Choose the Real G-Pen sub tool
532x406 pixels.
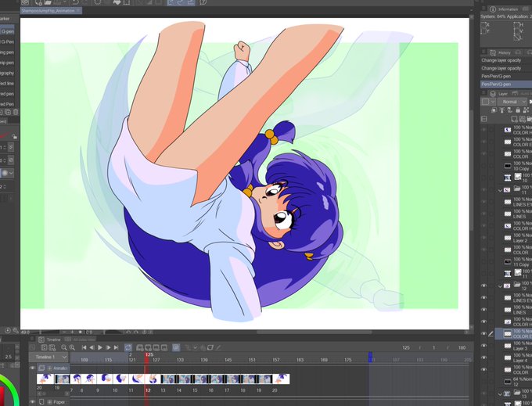coord(8,41)
